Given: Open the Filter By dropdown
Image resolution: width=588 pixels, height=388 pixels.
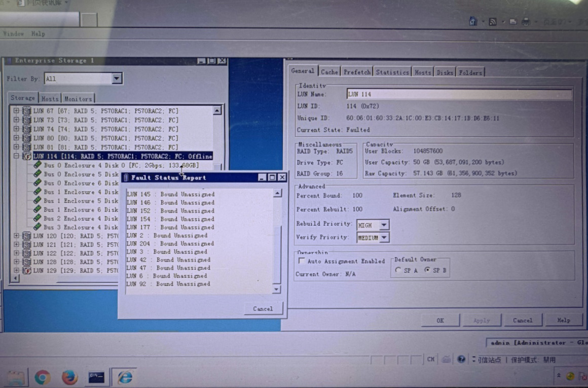Looking at the screenshot, I should [x=117, y=79].
